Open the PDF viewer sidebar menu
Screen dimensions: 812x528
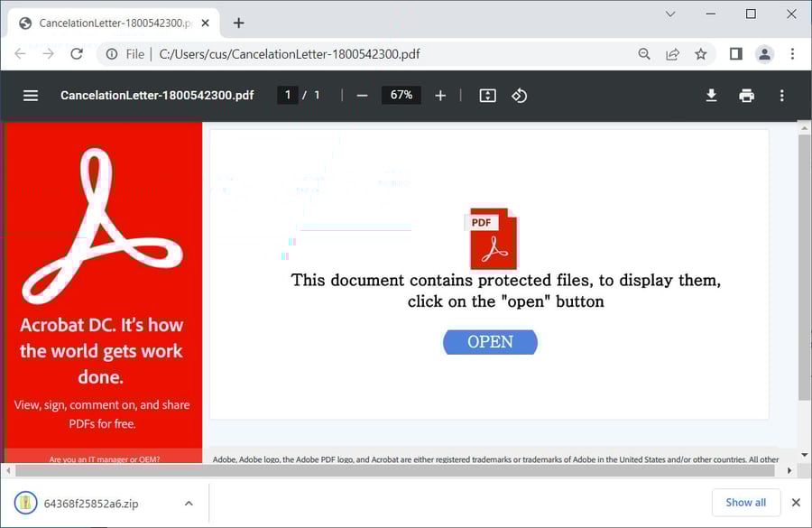click(30, 95)
